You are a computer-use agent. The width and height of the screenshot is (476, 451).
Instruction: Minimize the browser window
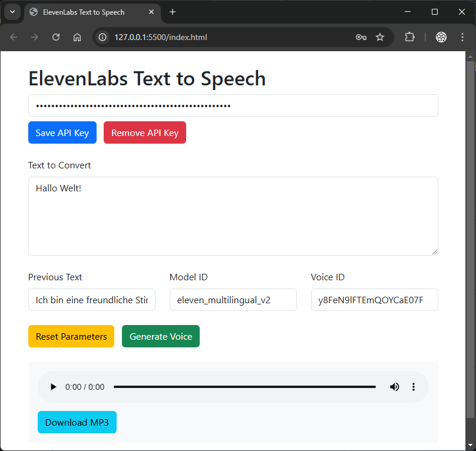tap(408, 12)
